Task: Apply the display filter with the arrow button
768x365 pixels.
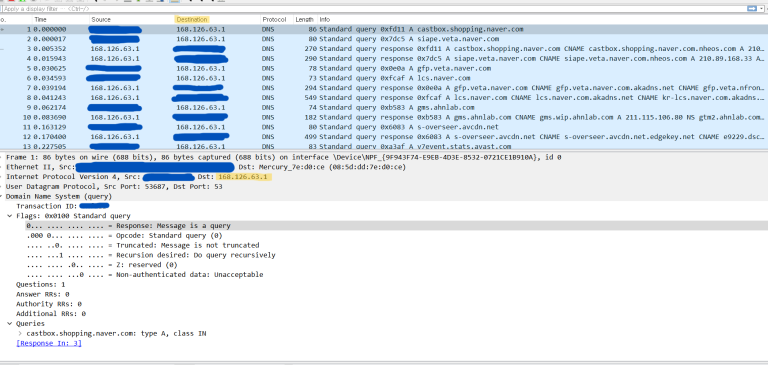Action: click(751, 9)
